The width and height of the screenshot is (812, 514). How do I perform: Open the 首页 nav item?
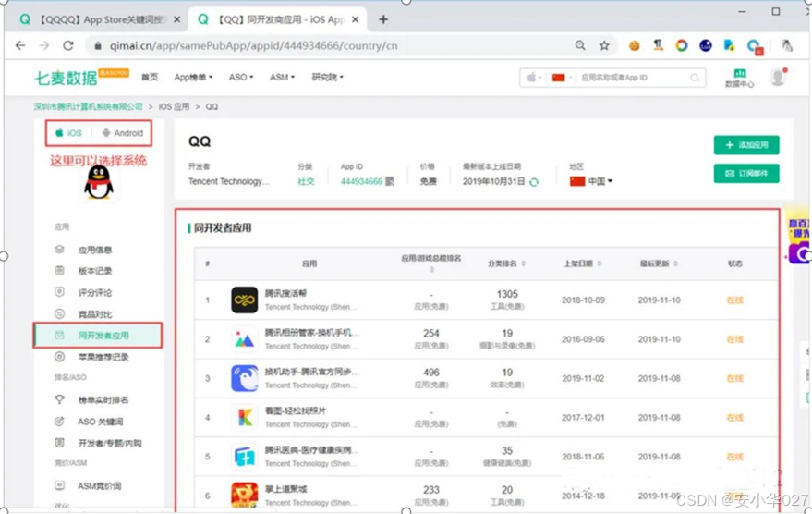[x=150, y=78]
